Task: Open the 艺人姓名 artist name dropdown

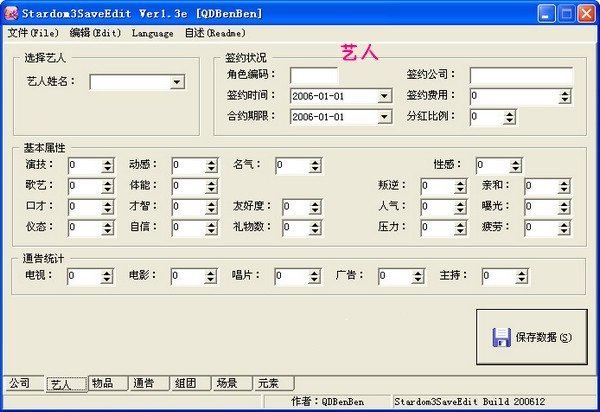Action: tap(177, 83)
